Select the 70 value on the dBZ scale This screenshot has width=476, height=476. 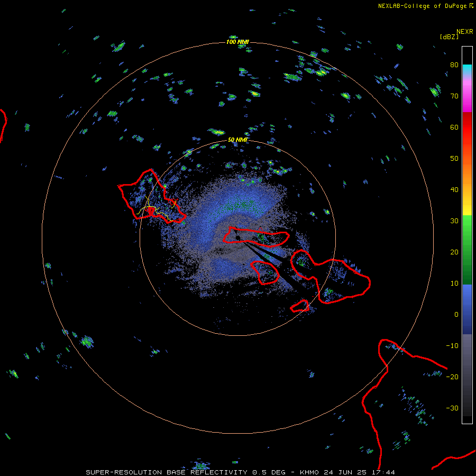pyautogui.click(x=454, y=96)
